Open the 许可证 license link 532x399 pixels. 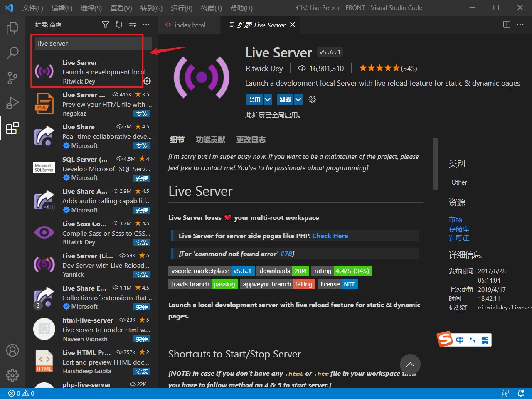coord(459,238)
